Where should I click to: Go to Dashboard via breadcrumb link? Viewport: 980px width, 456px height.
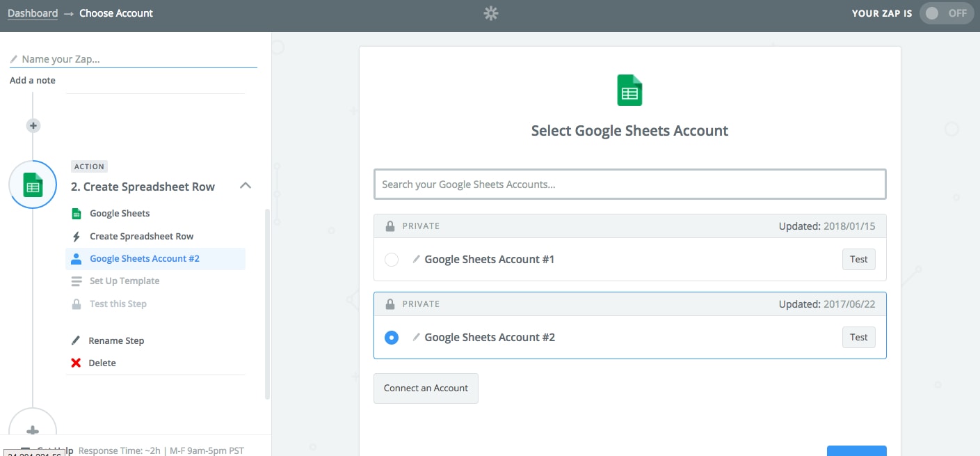[x=33, y=13]
